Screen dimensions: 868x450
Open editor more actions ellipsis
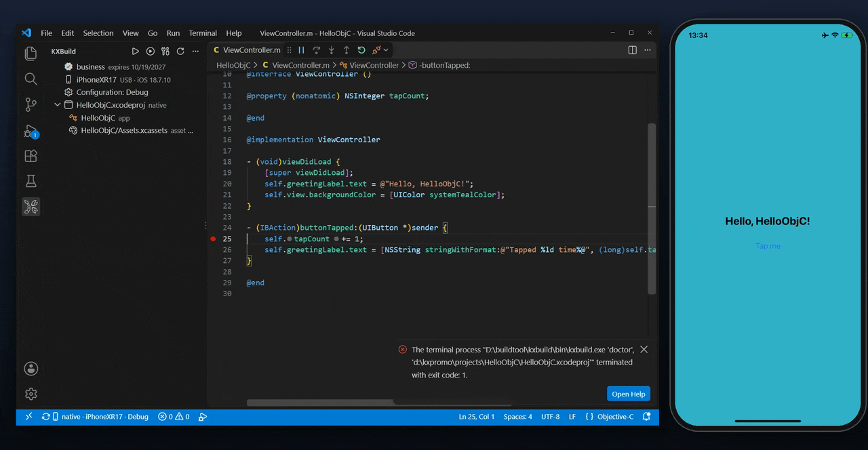pyautogui.click(x=647, y=50)
